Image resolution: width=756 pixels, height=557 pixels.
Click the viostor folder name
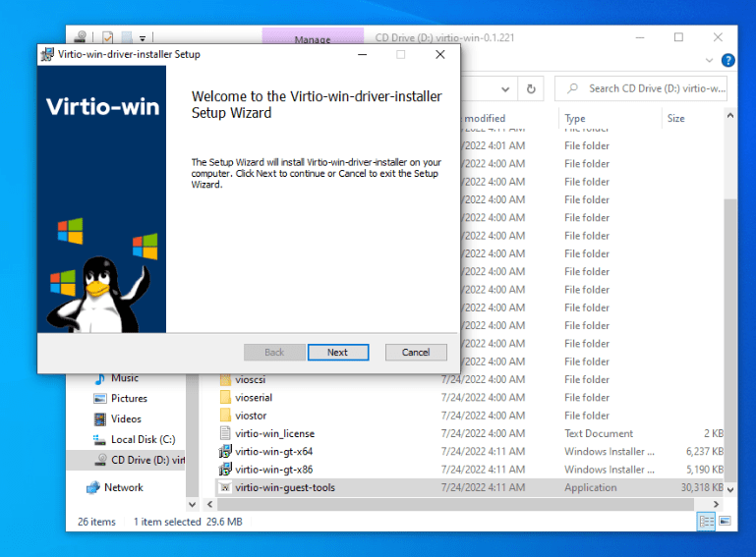(251, 416)
